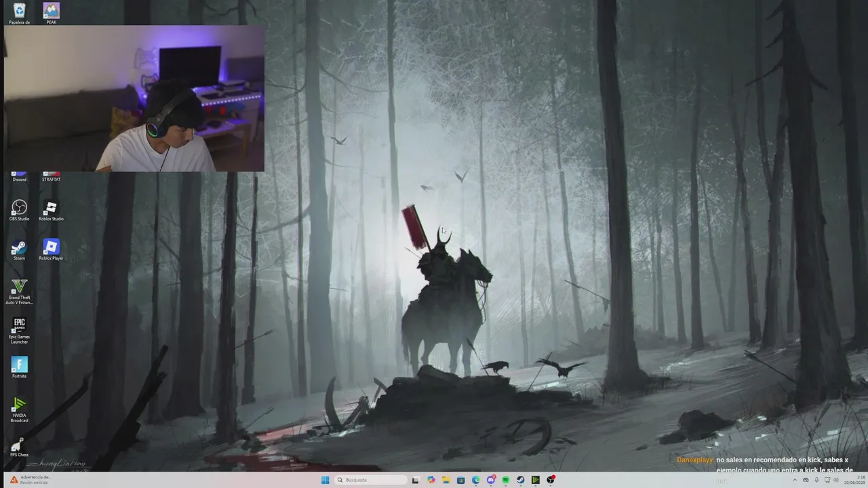Screen dimensions: 868x488
Task: Open the Windows Start menu
Action: pos(325,480)
